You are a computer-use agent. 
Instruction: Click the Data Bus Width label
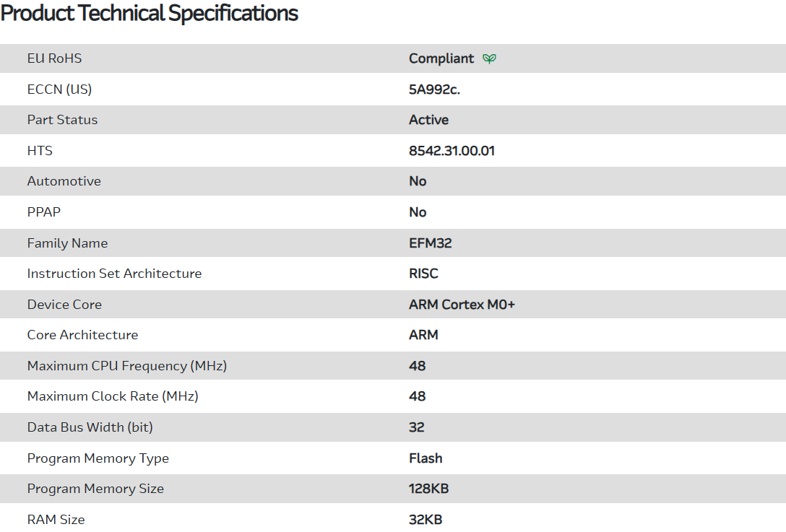[90, 427]
